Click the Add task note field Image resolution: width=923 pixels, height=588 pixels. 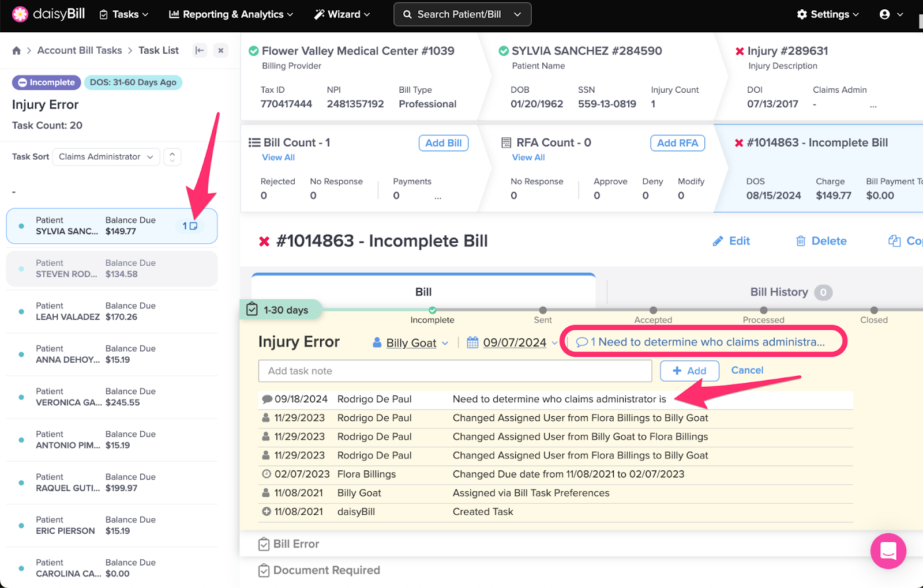[455, 371]
